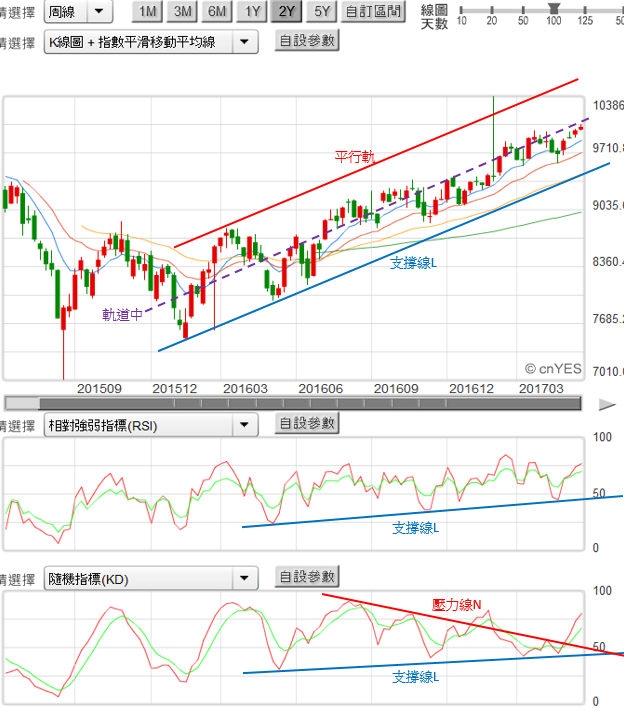Screen dimensions: 624x711
Task: Select the 3M time range
Action: click(x=182, y=12)
